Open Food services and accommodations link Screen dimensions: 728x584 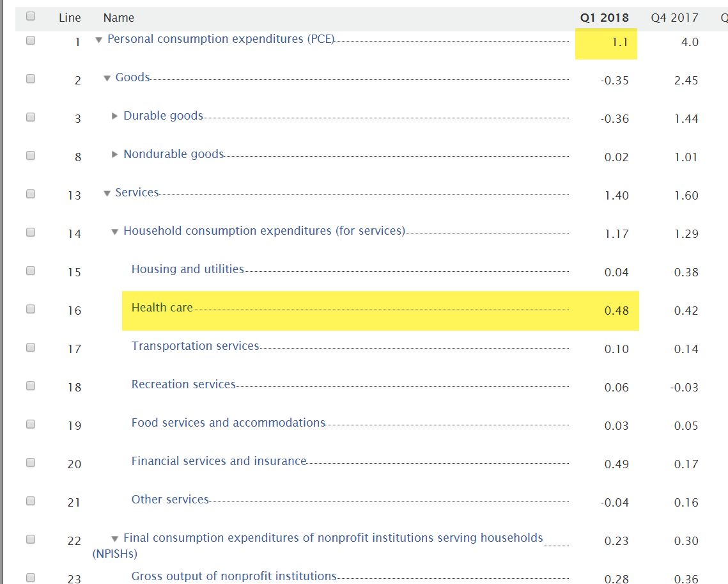pos(228,423)
